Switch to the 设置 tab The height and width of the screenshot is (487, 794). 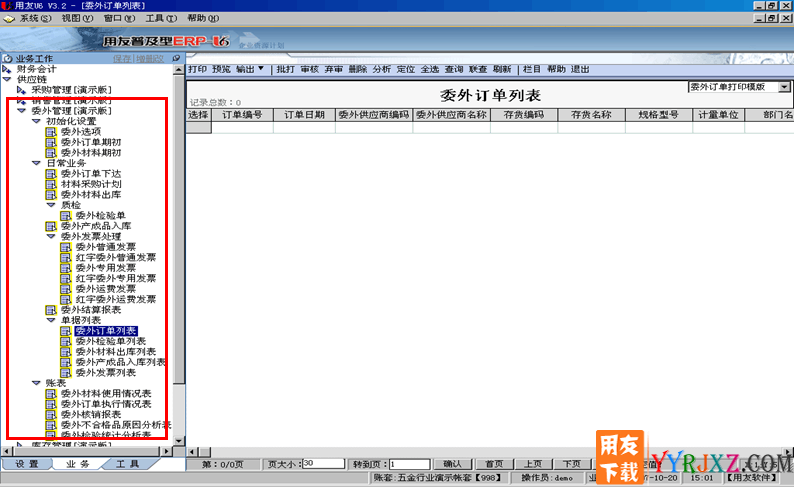pos(26,464)
